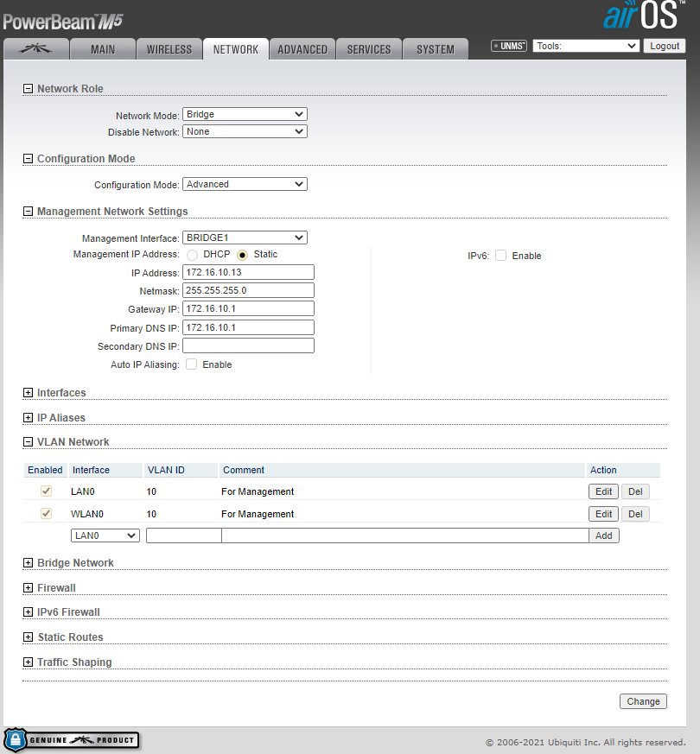Expand the Static Routes section
This screenshot has height=754, width=700.
click(28, 637)
